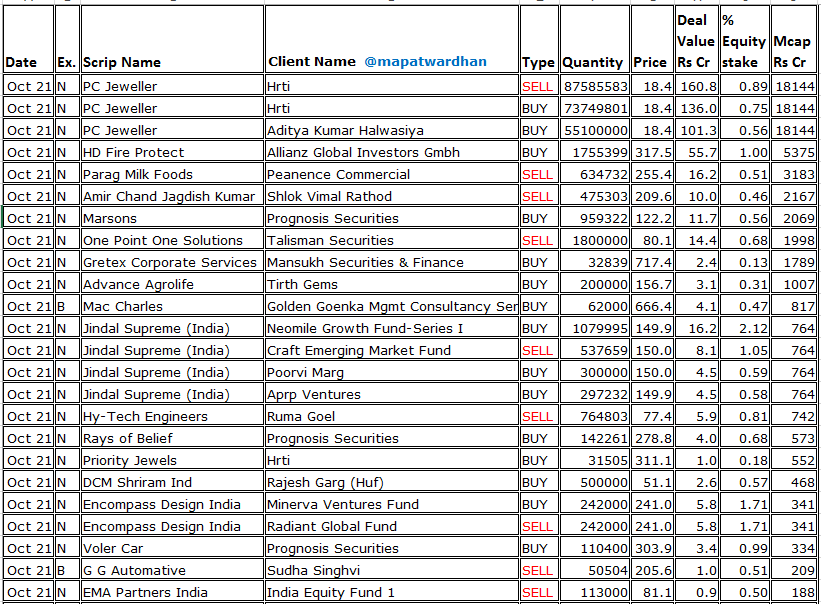Click Mcap cell 2069
Image resolution: width=821 pixels, height=604 pixels.
(x=793, y=218)
